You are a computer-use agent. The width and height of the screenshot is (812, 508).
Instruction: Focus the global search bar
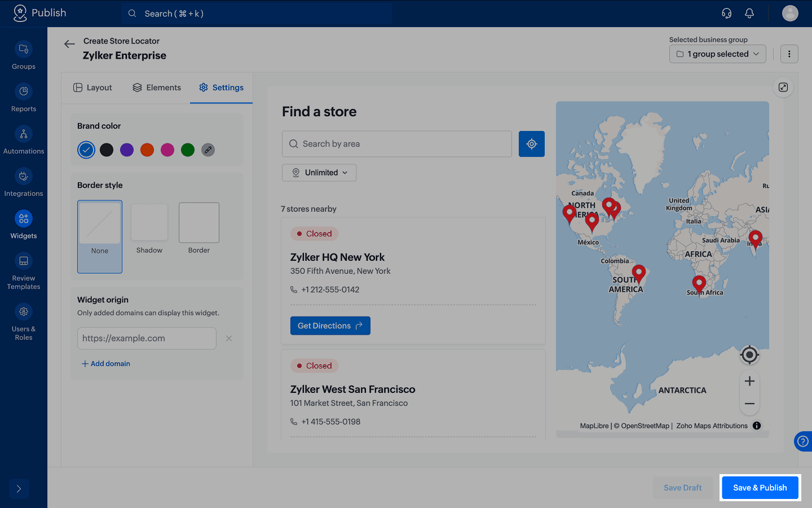pos(257,14)
